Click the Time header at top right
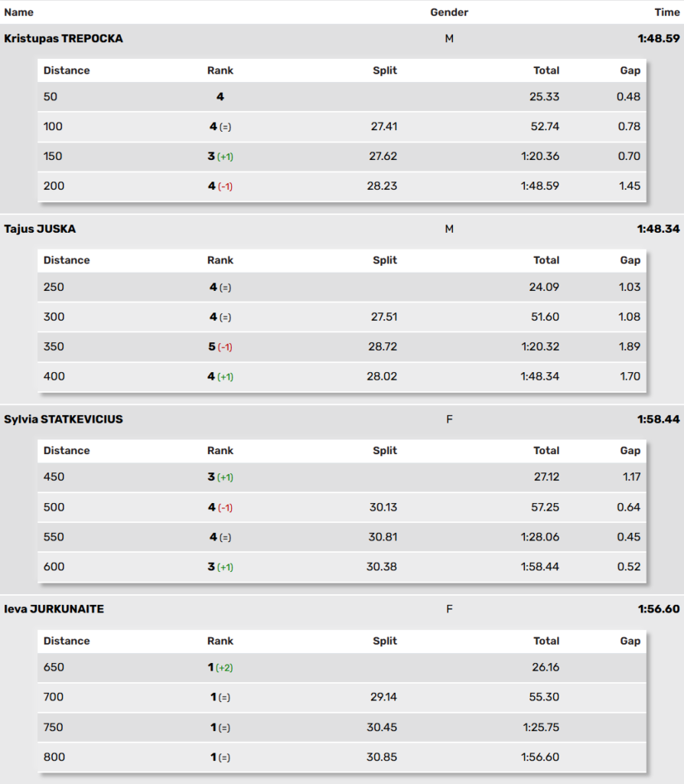 667,12
